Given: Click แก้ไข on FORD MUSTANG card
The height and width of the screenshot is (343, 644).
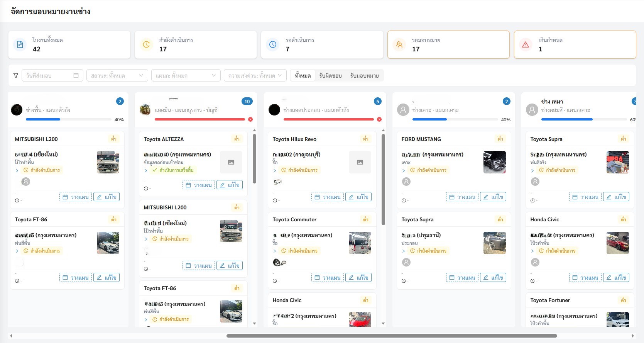Looking at the screenshot, I should point(493,197).
